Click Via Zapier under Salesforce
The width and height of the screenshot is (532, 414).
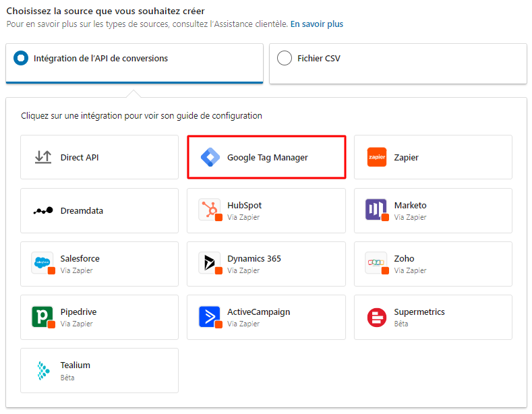77,270
